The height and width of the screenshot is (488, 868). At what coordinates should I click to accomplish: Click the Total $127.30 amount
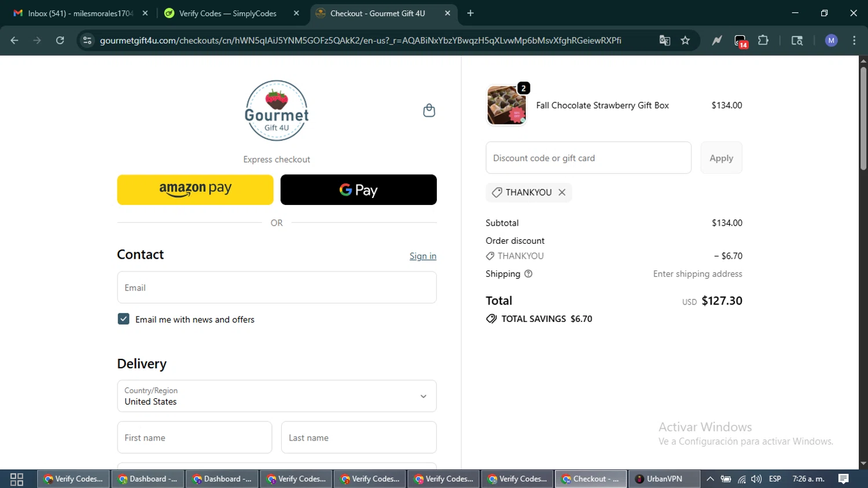(722, 301)
